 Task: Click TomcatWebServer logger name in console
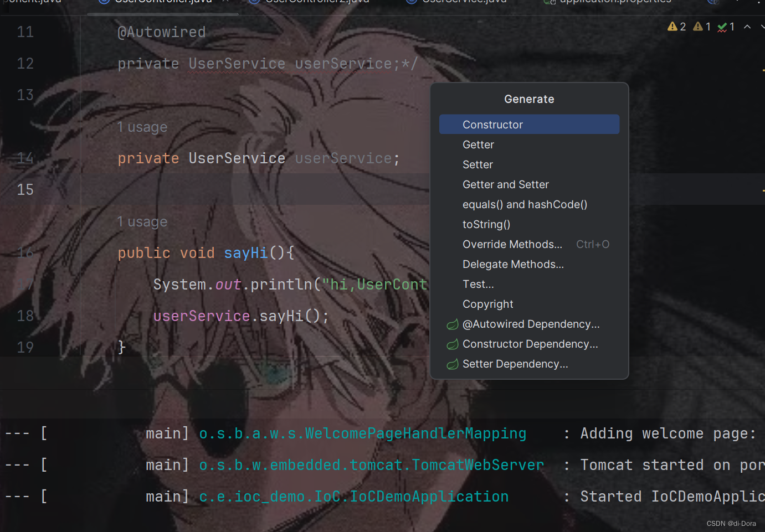pyautogui.click(x=372, y=465)
